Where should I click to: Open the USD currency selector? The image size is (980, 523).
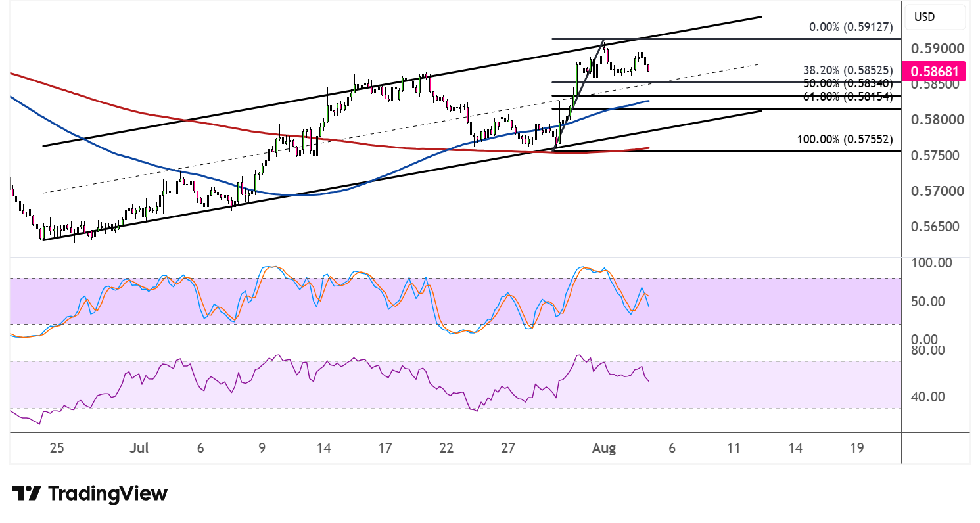[x=935, y=17]
